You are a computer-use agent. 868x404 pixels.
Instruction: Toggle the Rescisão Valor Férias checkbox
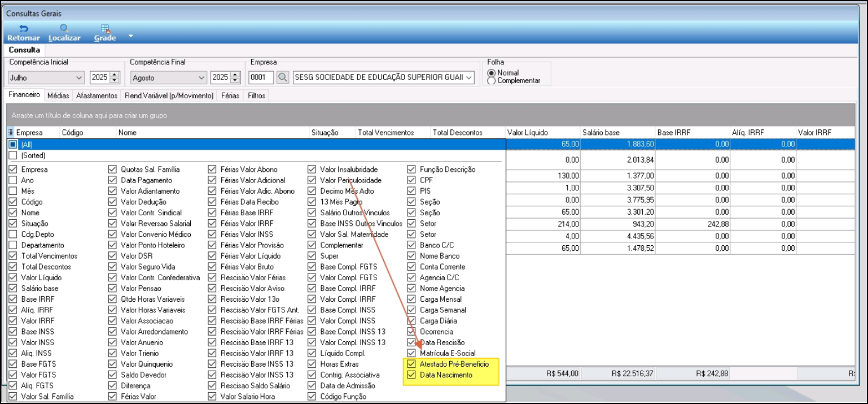click(212, 277)
